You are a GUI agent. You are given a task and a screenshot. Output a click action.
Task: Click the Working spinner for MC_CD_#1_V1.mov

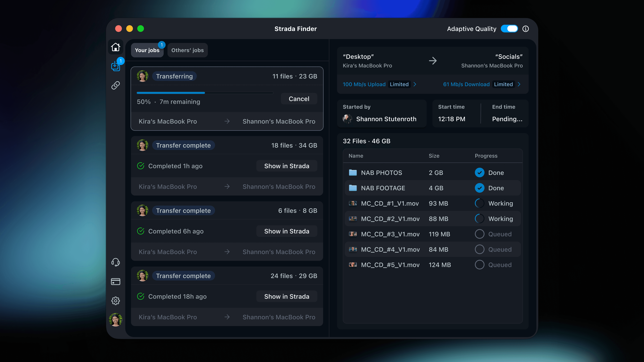click(x=480, y=203)
